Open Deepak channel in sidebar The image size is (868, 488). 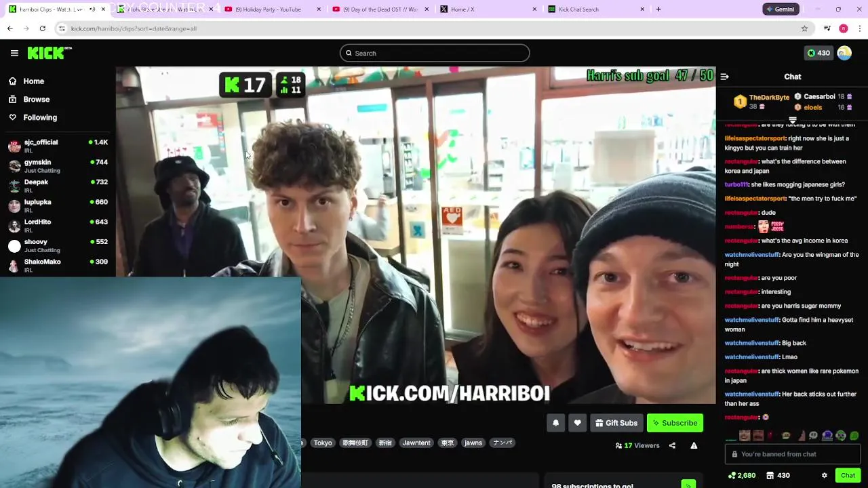(58, 186)
